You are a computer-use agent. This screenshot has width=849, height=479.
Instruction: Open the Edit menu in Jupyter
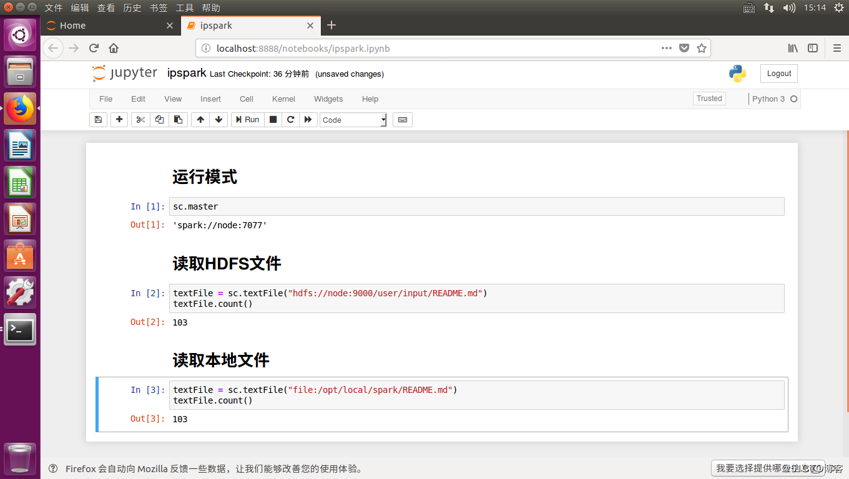click(x=138, y=99)
